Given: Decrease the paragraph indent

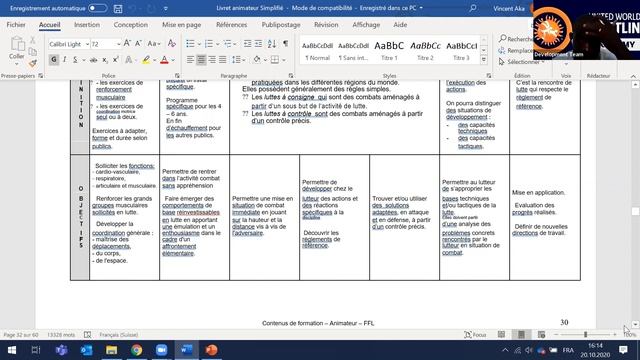Looking at the screenshot, I should tap(247, 44).
